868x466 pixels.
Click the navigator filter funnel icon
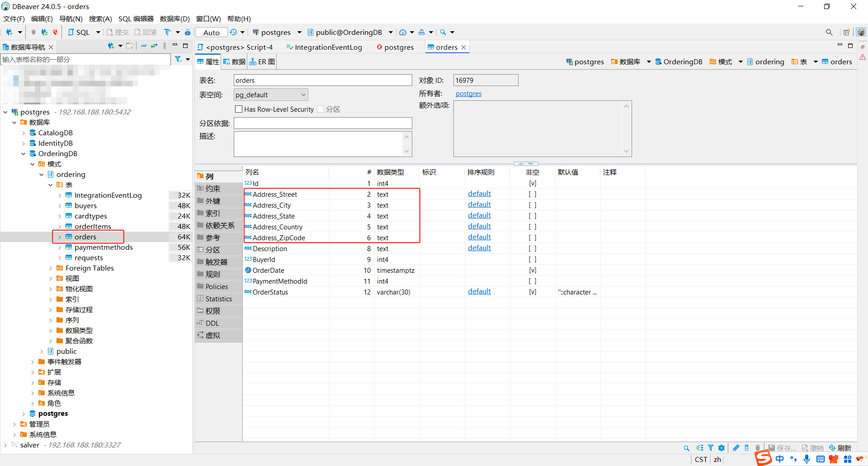(x=179, y=59)
